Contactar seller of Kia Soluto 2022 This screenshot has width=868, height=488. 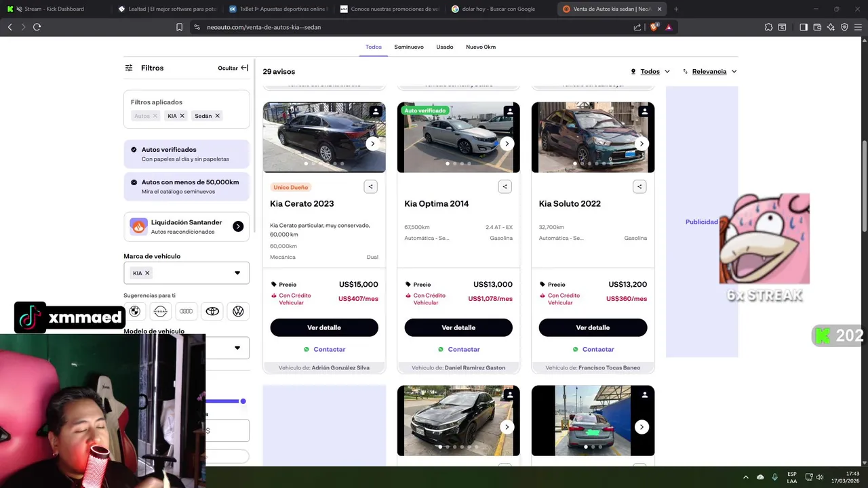coord(593,349)
